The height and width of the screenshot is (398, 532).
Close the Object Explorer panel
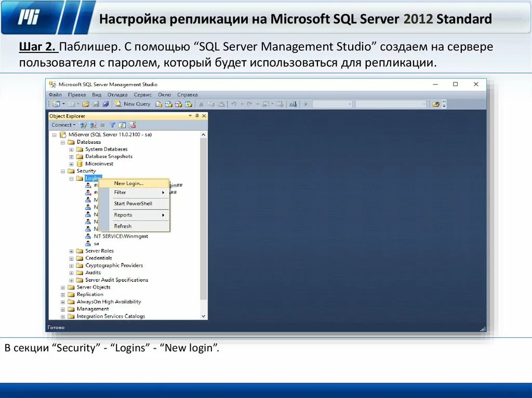204,116
